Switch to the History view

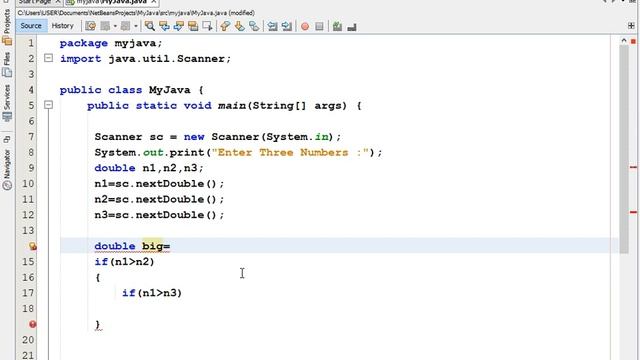coord(62,26)
